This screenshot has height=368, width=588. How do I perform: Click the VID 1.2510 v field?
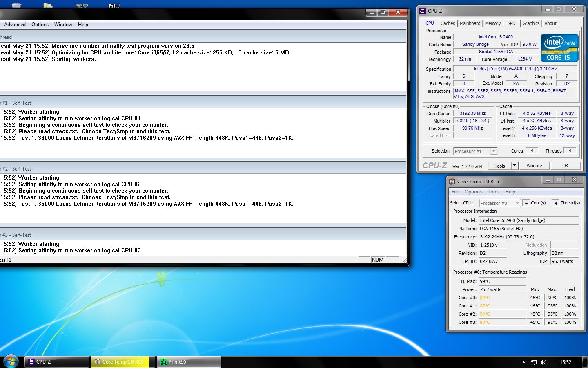(x=493, y=245)
